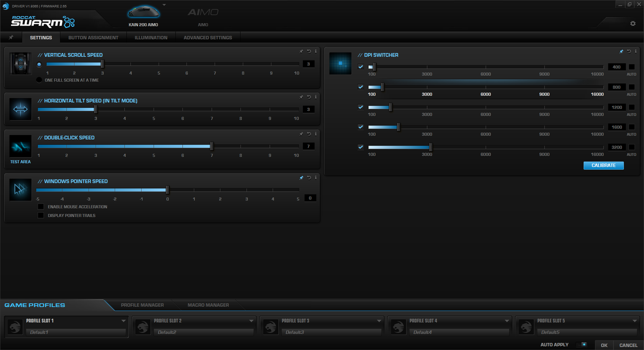Open the Profile Manager tab
Viewport: 644px width, 350px height.
(x=142, y=305)
